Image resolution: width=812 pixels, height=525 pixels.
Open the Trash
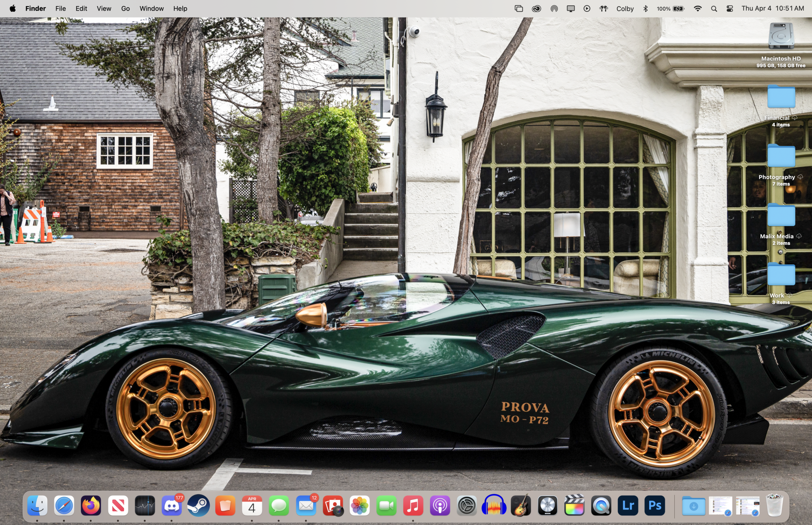tap(775, 506)
